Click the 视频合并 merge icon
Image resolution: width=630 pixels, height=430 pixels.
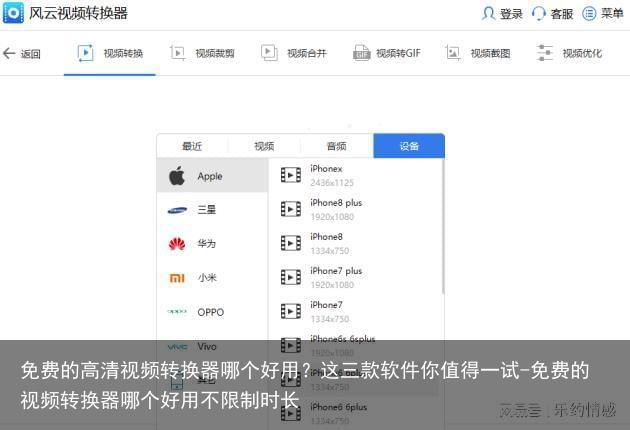coord(269,53)
